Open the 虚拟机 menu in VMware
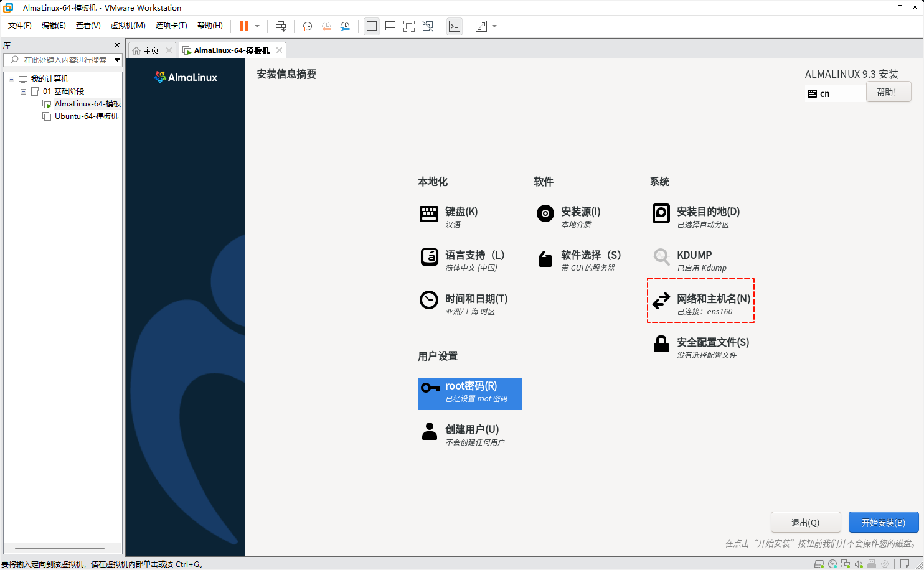Image resolution: width=924 pixels, height=570 pixels. coord(128,26)
